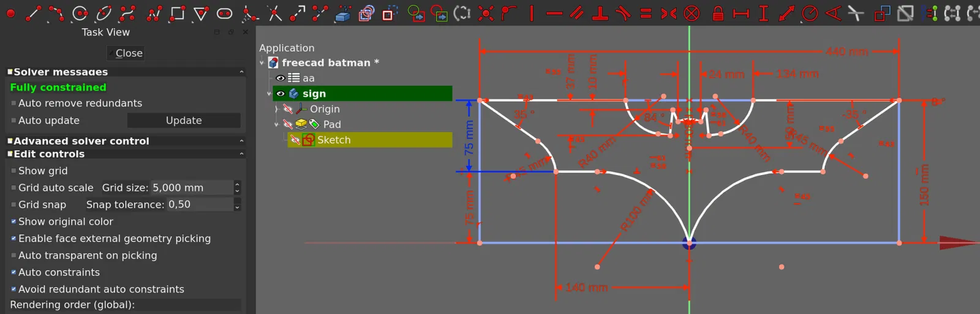980x314 pixels.
Task: Enable the Show grid checkbox
Action: 13,171
